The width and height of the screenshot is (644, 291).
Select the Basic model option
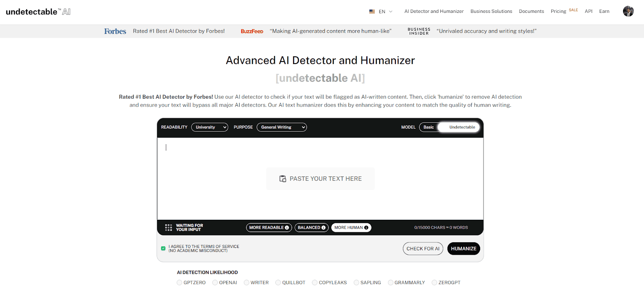[429, 127]
